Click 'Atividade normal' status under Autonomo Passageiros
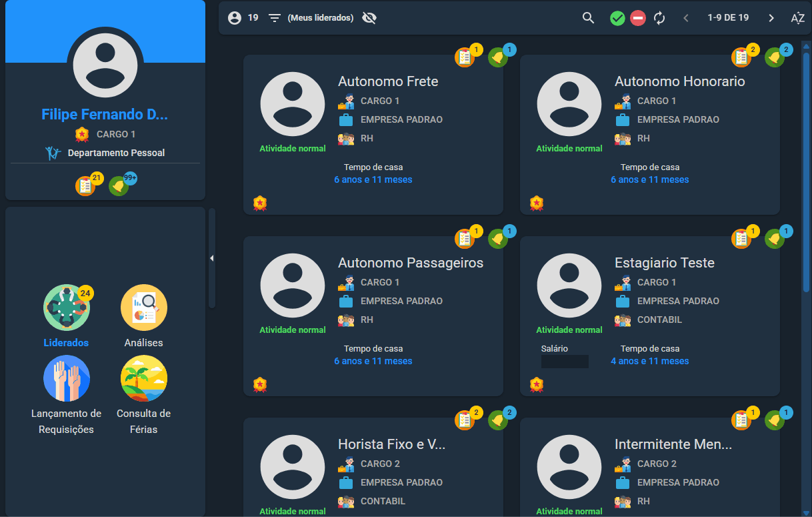 tap(293, 330)
